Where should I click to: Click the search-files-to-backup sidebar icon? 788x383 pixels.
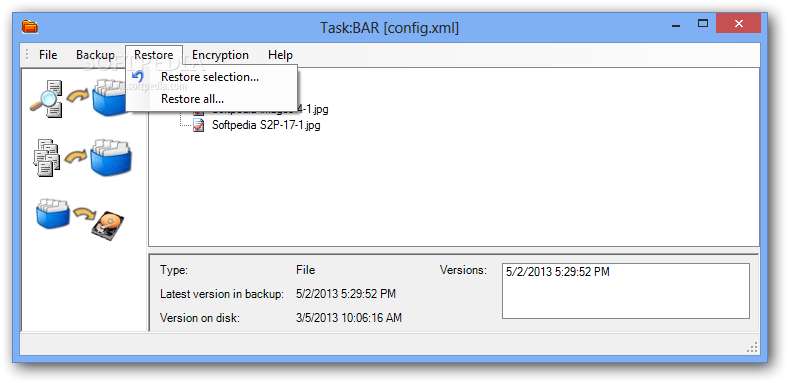[78, 98]
